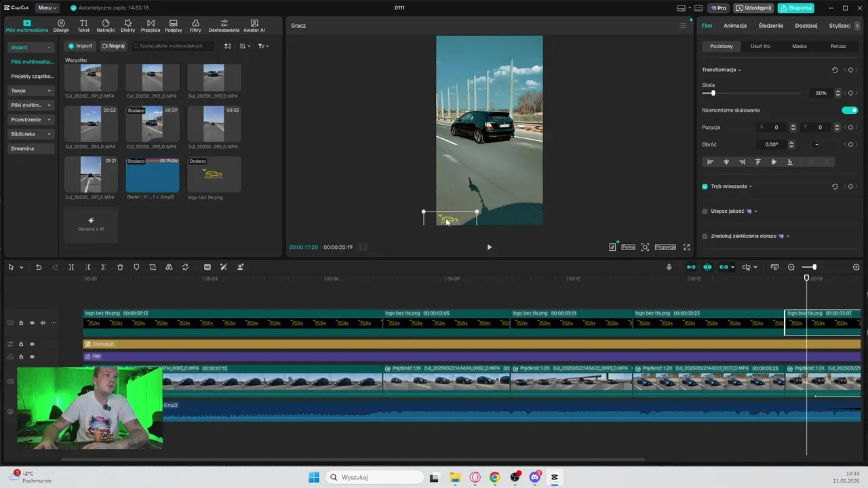
Task: Zoom out the timeline with minus magnifier
Action: (x=791, y=267)
